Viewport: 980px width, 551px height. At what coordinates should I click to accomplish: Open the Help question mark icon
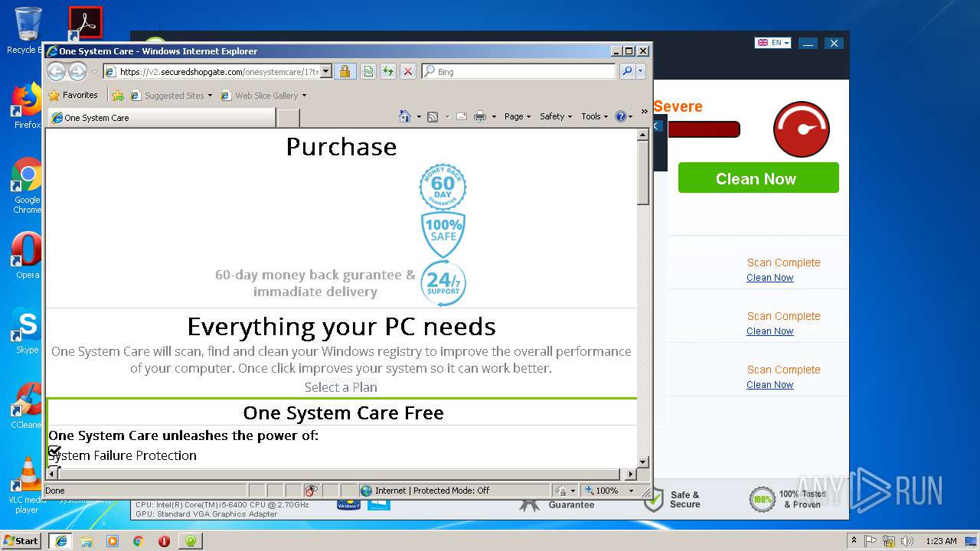coord(620,116)
